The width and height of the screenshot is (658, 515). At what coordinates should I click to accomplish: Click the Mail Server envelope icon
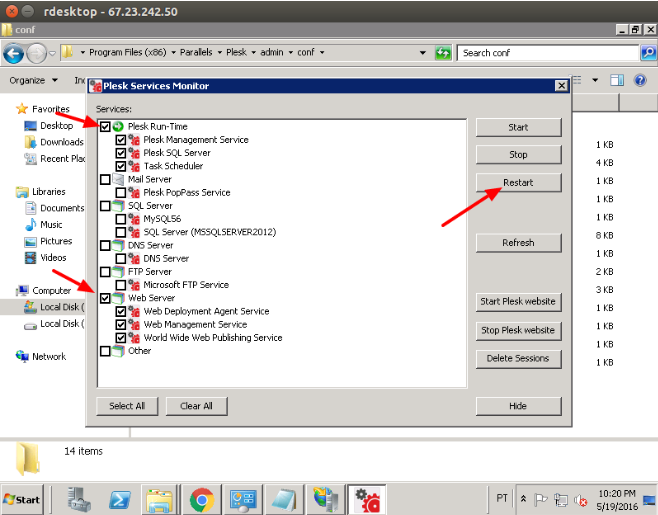click(x=118, y=179)
